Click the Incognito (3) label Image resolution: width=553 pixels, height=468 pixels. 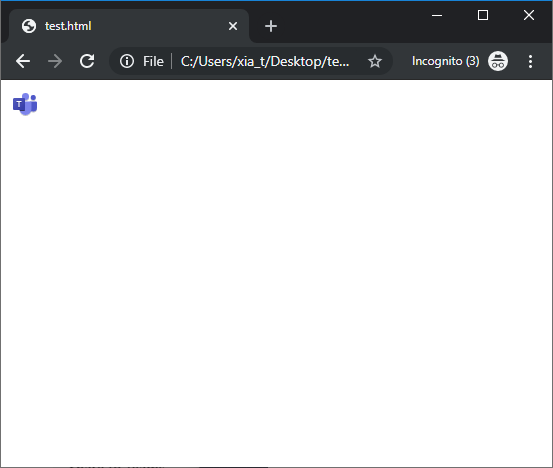click(x=445, y=61)
